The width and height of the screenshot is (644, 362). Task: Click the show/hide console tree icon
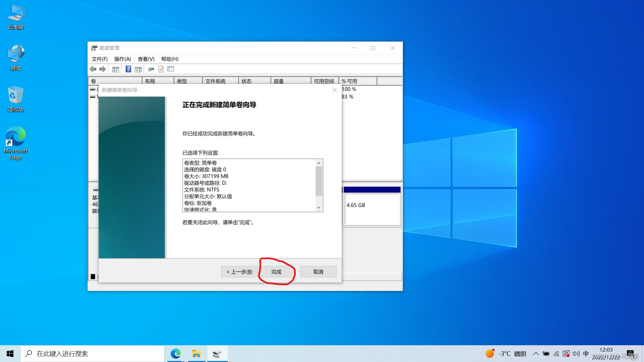coord(115,69)
